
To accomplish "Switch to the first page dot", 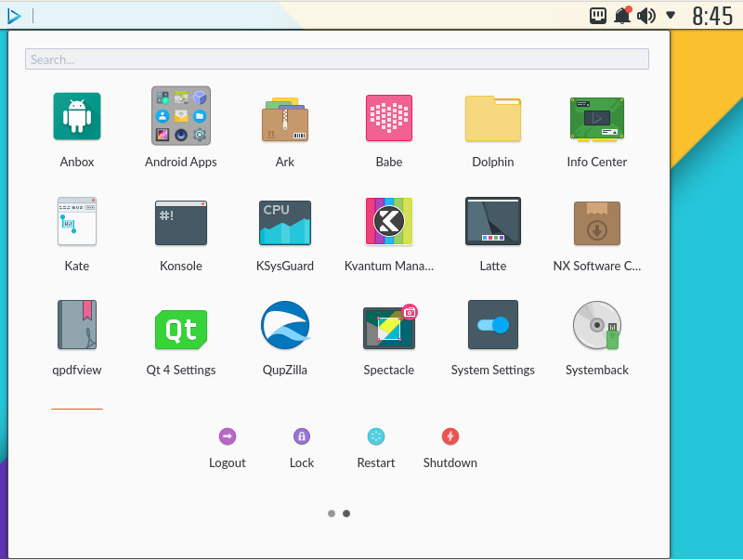I will tap(332, 513).
